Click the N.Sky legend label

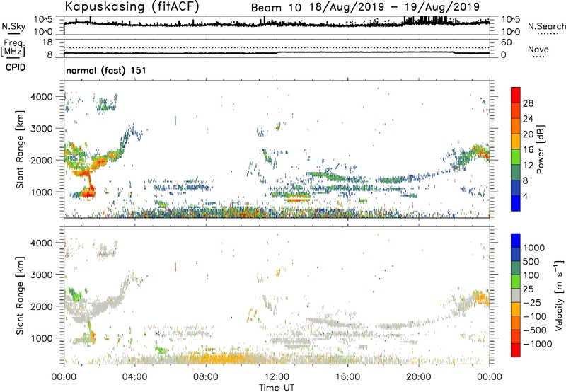tap(13, 26)
